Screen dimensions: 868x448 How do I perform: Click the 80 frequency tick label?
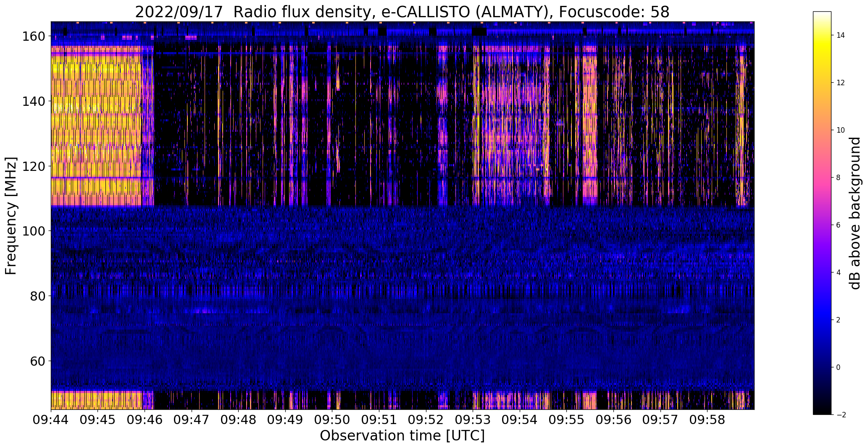coord(37,296)
